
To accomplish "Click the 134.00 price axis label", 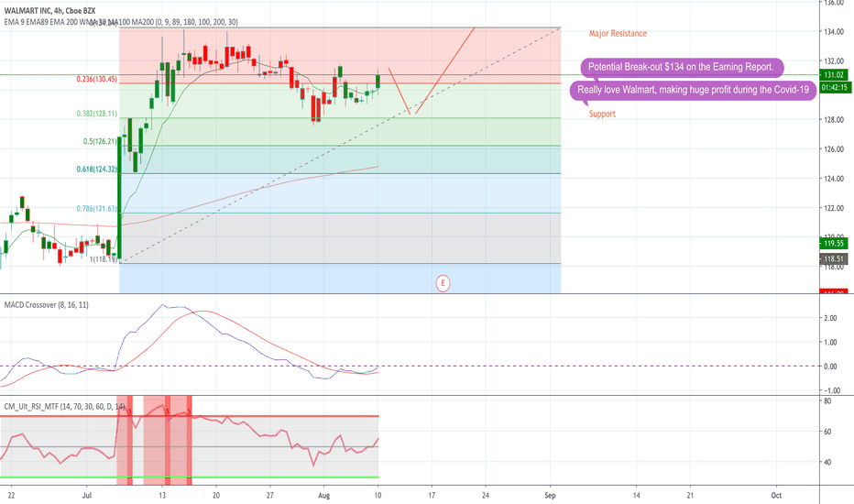I will click(834, 32).
